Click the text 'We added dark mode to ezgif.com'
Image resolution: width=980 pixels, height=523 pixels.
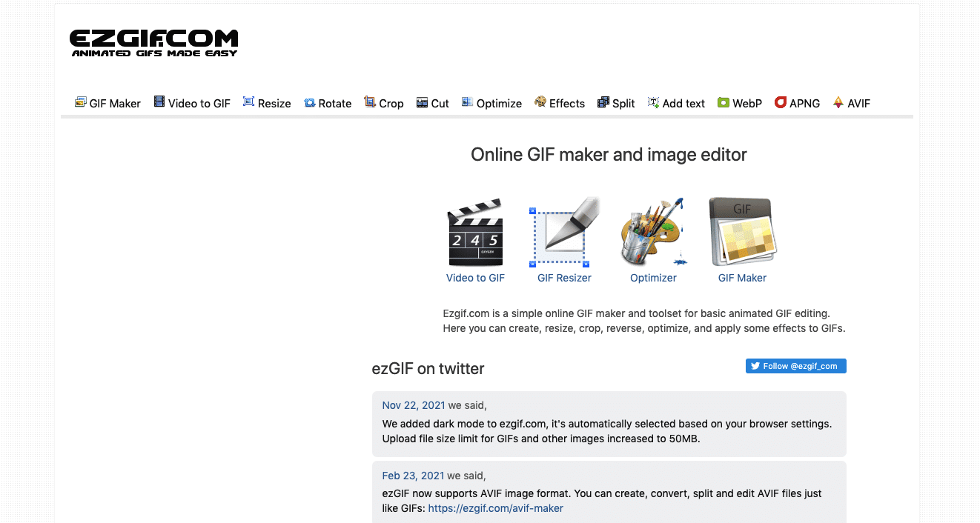click(x=465, y=424)
